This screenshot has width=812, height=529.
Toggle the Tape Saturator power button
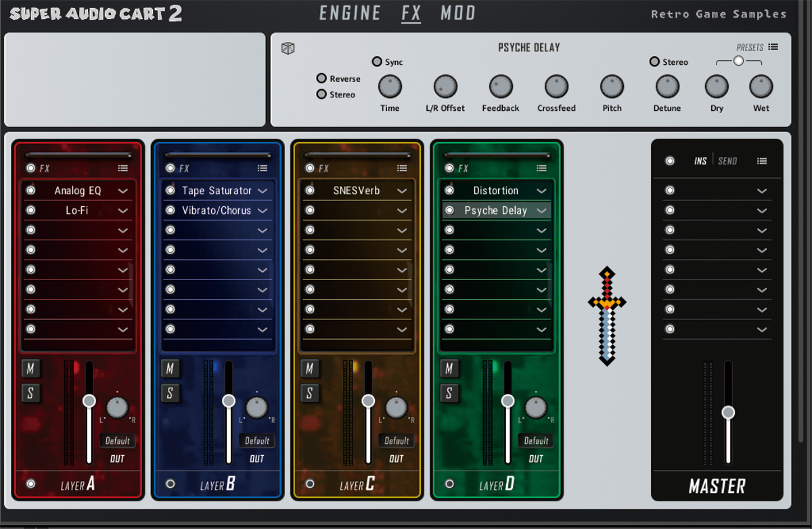pos(170,191)
